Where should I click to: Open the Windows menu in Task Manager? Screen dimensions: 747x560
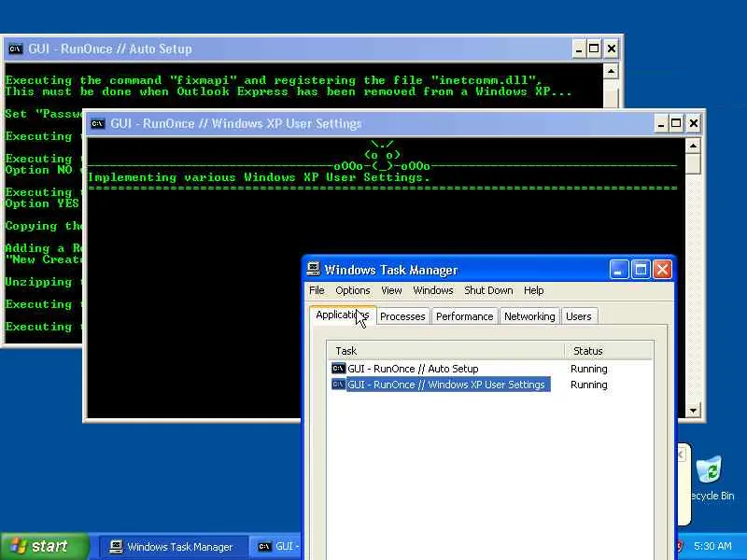(433, 290)
